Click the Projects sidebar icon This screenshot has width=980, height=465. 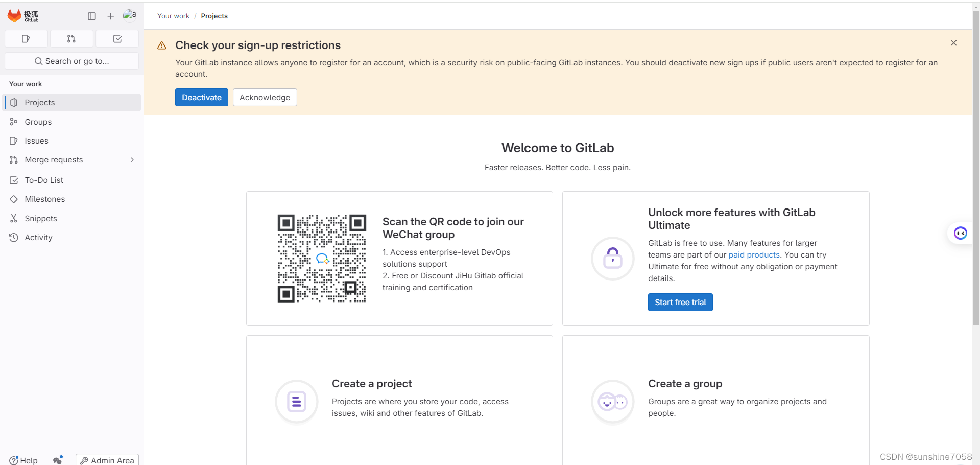14,102
